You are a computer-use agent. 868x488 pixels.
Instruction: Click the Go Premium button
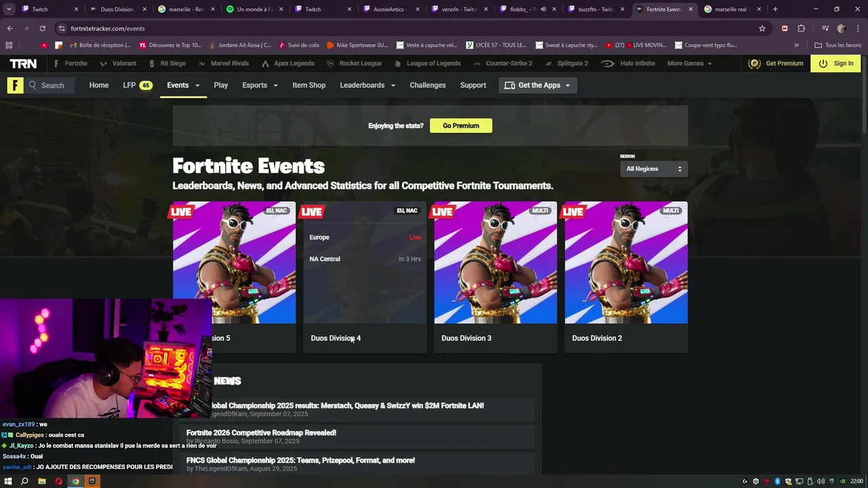pos(461,125)
